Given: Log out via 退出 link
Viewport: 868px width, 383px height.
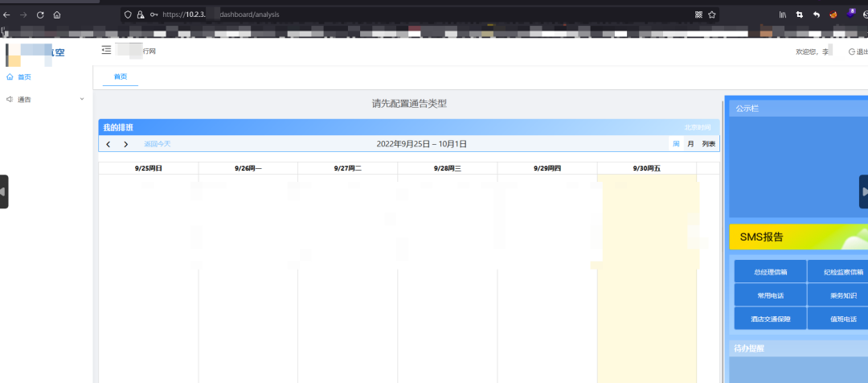Looking at the screenshot, I should coord(858,51).
